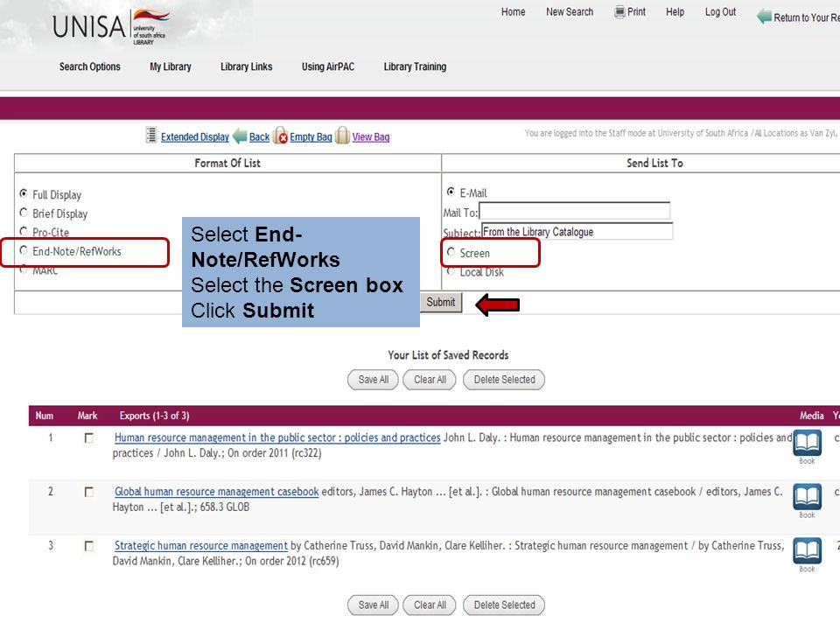Viewport: 840px width, 630px height.
Task: Open Help
Action: (x=675, y=11)
